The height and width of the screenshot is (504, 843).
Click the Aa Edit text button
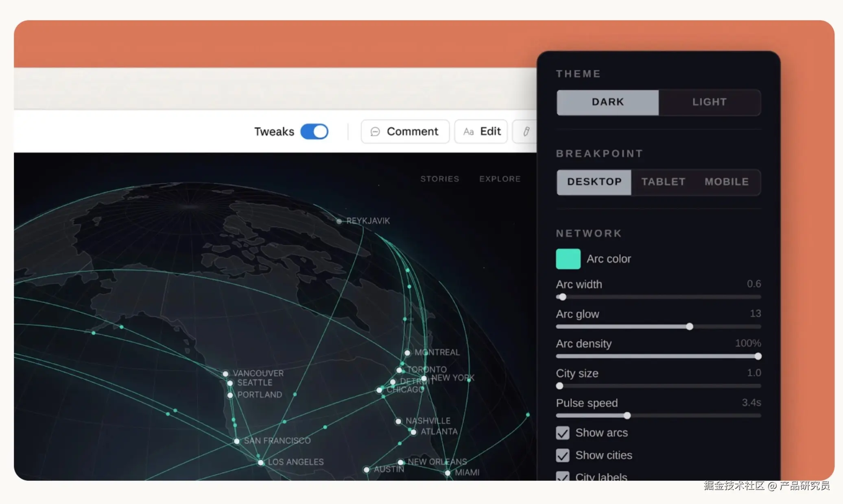point(481,131)
